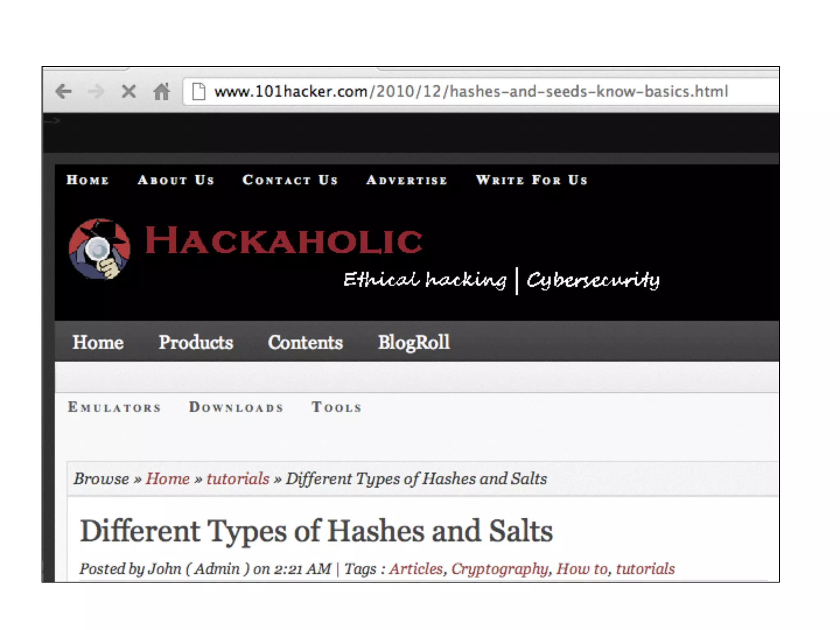Image resolution: width=840 pixels, height=630 pixels.
Task: Open Write For Us link
Action: (x=532, y=180)
